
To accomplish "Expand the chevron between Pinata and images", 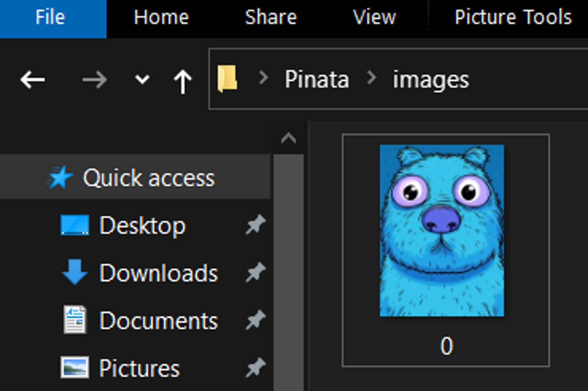I will pos(372,78).
